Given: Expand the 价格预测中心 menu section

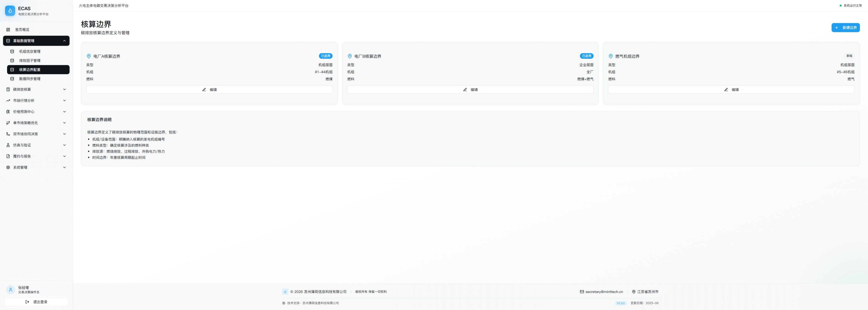Looking at the screenshot, I should point(64,112).
